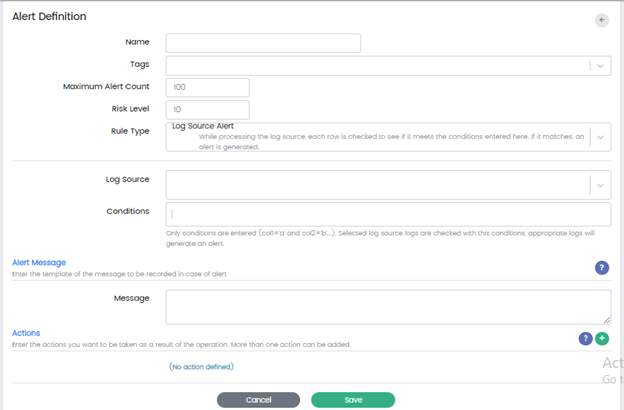Viewport: 624px width, 410px height.
Task: Click the Message box resize handle
Action: tap(606, 319)
